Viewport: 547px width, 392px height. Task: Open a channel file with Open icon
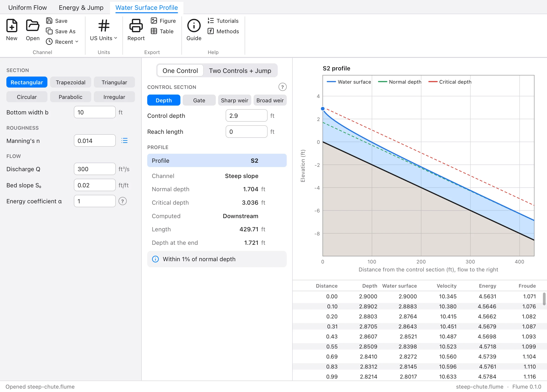point(33,26)
